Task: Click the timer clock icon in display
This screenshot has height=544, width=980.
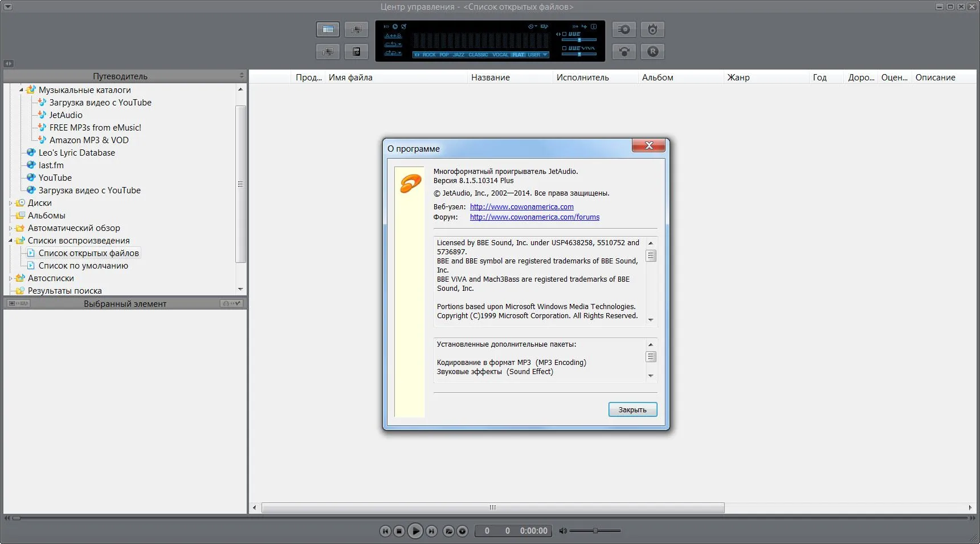Action: pos(395,26)
